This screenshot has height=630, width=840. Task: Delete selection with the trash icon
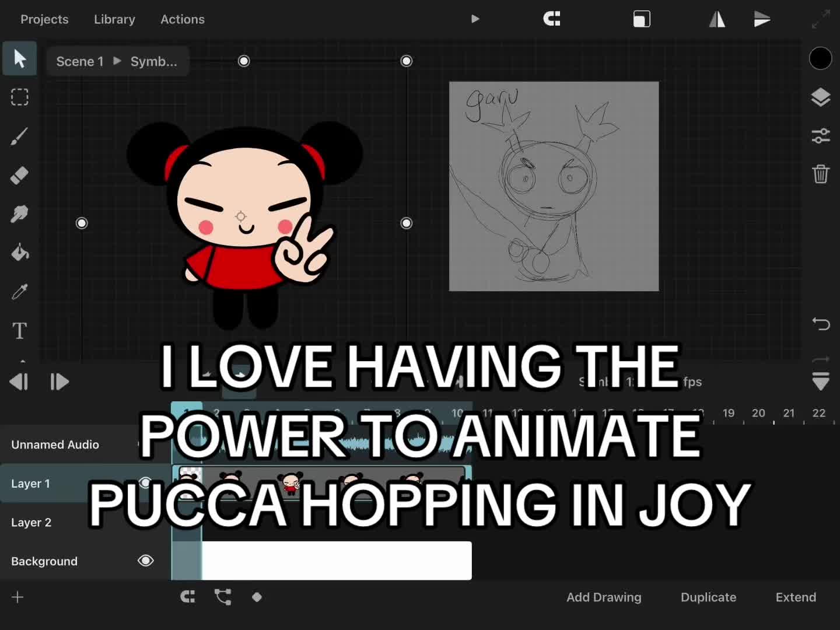821,174
